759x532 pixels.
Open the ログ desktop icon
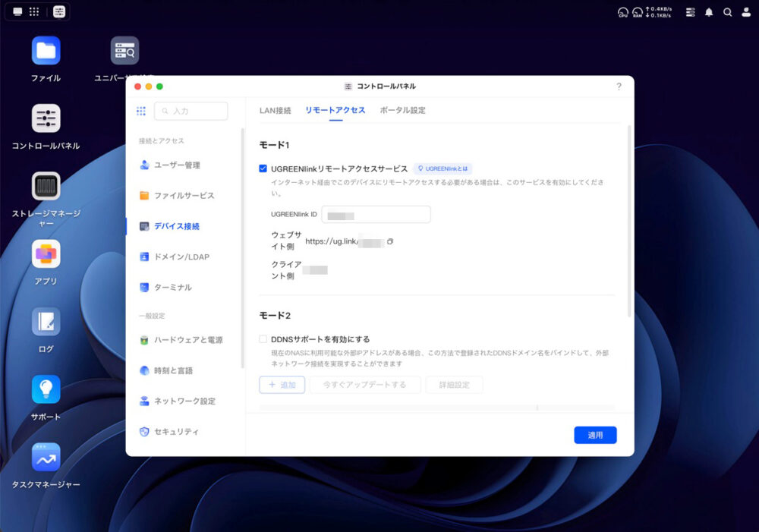point(46,322)
